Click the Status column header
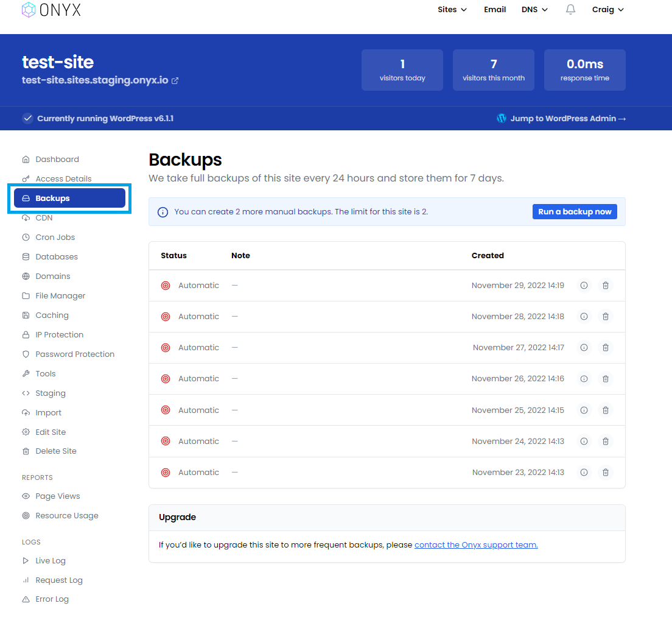The width and height of the screenshot is (672, 634). click(173, 255)
